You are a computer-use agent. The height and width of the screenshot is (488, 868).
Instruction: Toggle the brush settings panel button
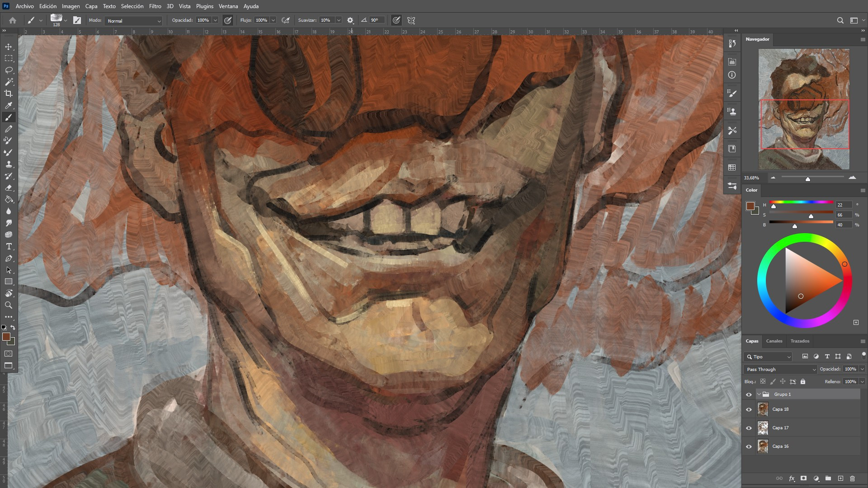[x=77, y=20]
